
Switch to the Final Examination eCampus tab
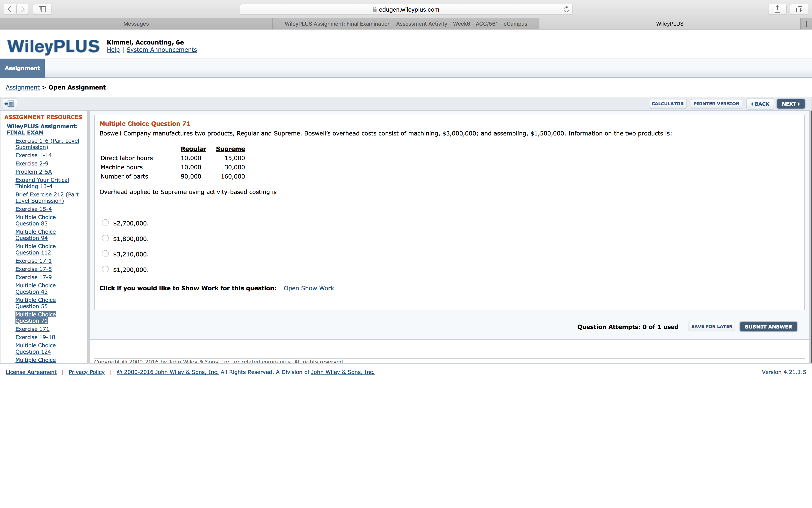coord(406,23)
